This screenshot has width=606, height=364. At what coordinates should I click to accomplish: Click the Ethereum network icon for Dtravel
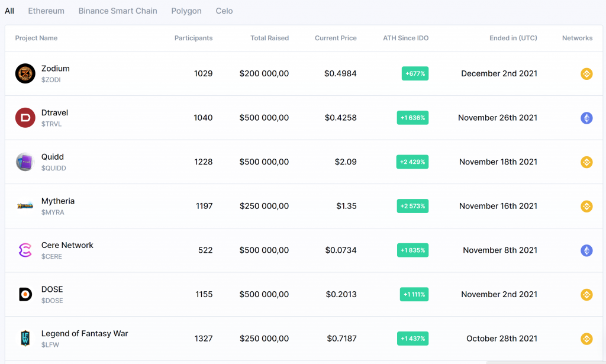[586, 118]
